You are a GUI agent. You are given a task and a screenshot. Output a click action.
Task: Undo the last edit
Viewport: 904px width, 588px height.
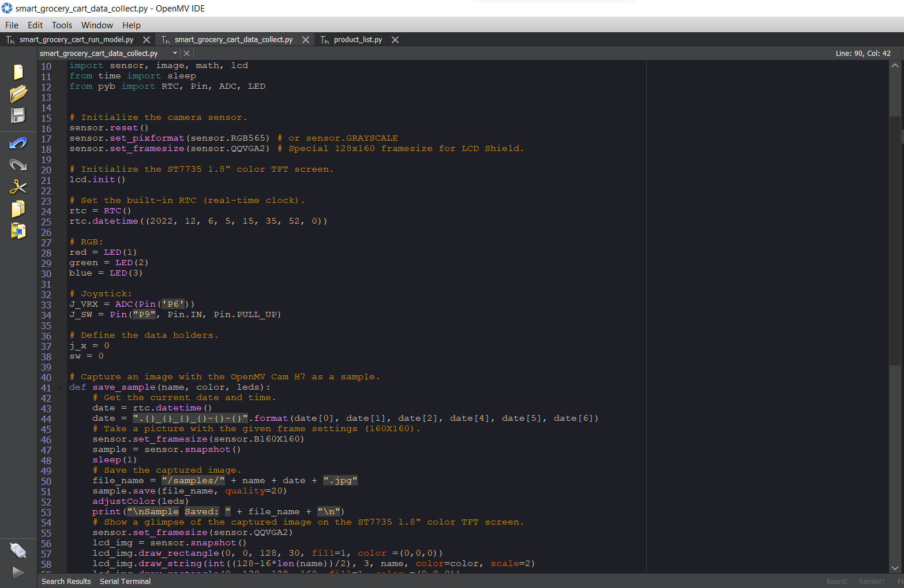click(17, 142)
